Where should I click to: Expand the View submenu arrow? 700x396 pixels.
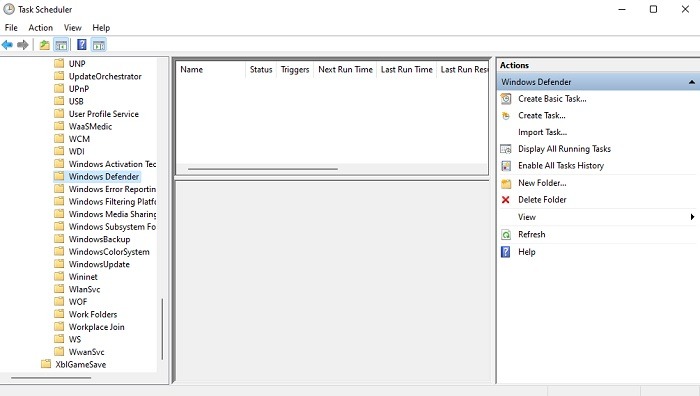point(692,217)
